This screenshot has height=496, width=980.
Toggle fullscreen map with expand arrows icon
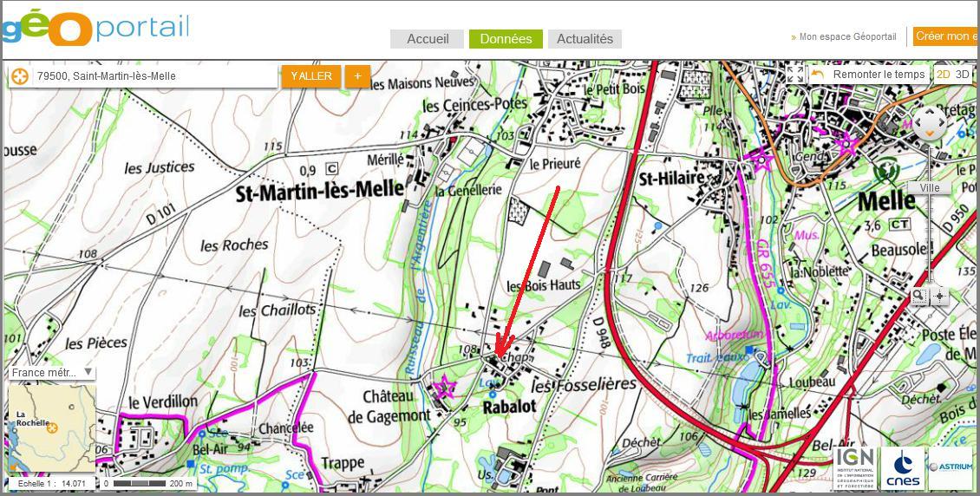click(795, 75)
